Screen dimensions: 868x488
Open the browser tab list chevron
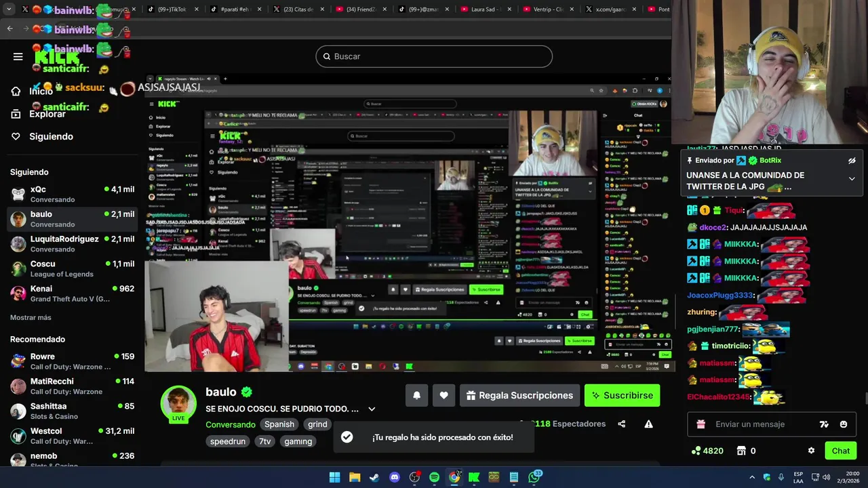9,9
